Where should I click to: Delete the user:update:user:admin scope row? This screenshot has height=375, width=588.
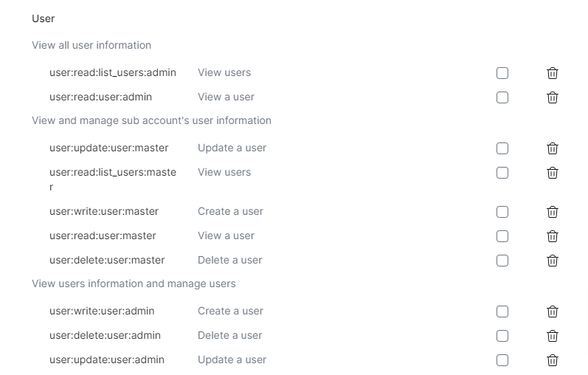click(x=552, y=360)
